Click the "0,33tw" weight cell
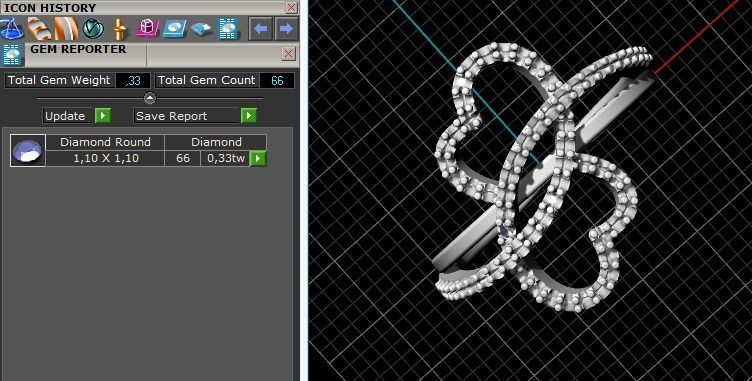 pos(225,158)
